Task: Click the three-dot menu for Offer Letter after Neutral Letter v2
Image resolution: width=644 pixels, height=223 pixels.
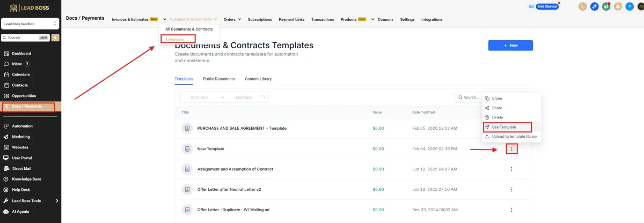Action: pos(511,189)
